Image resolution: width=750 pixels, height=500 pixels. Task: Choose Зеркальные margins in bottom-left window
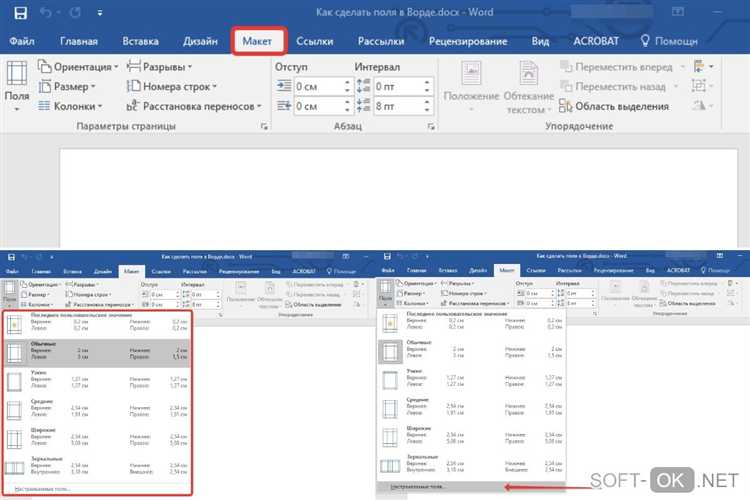[97, 467]
